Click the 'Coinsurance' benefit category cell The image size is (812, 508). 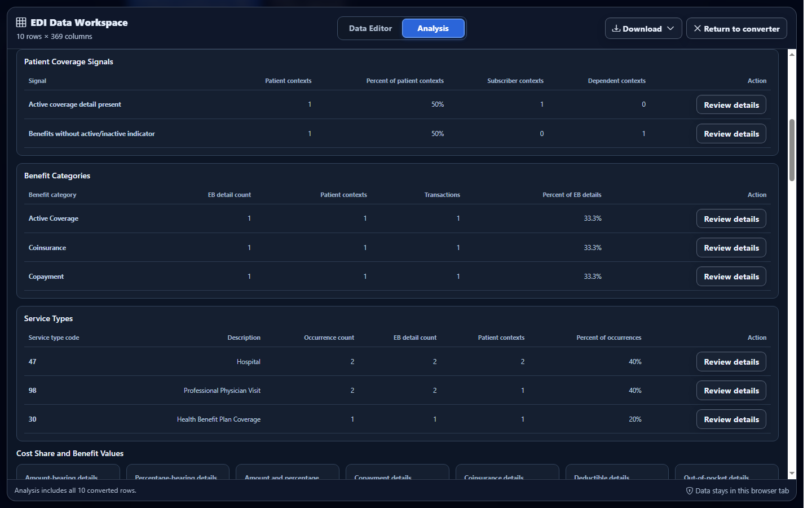pos(47,248)
